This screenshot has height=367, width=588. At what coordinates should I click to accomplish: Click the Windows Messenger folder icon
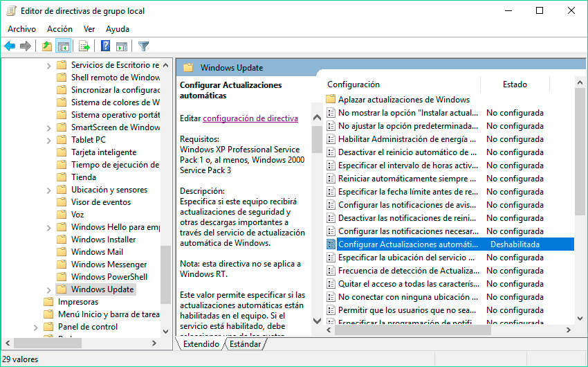point(62,265)
